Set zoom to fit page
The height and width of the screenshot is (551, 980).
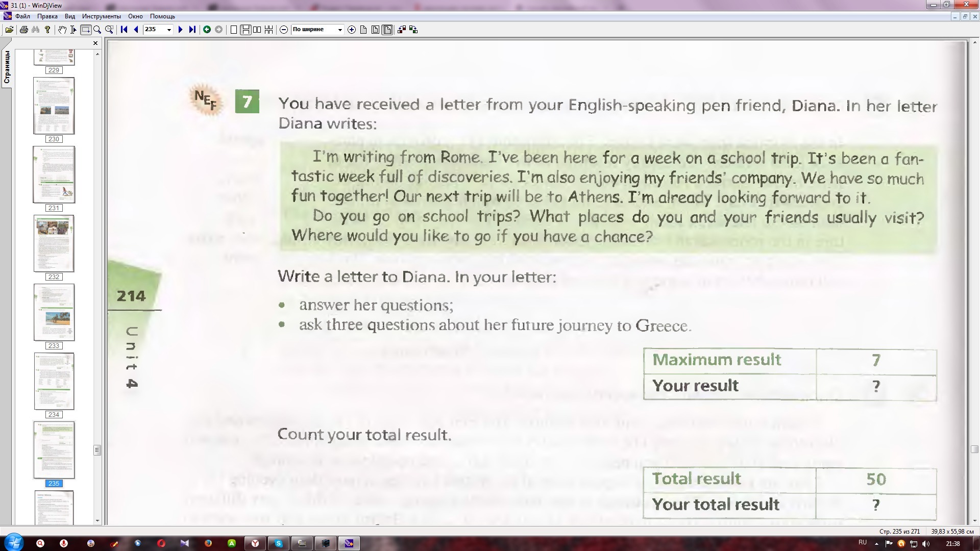pos(375,30)
